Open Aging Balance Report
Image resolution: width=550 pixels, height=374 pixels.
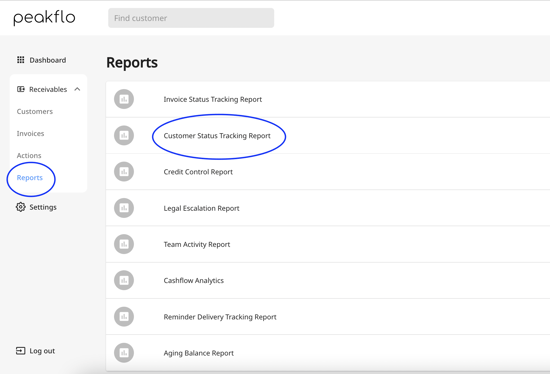[199, 353]
